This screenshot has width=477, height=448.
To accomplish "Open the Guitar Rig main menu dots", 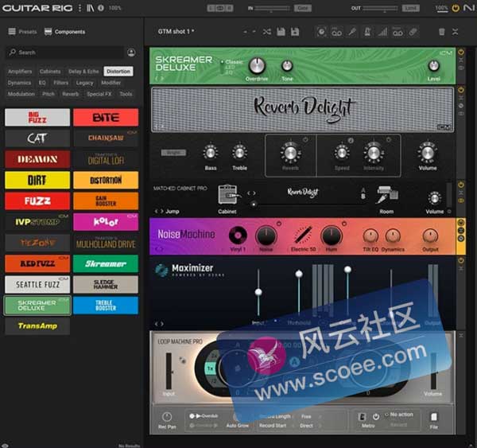I will tap(79, 8).
